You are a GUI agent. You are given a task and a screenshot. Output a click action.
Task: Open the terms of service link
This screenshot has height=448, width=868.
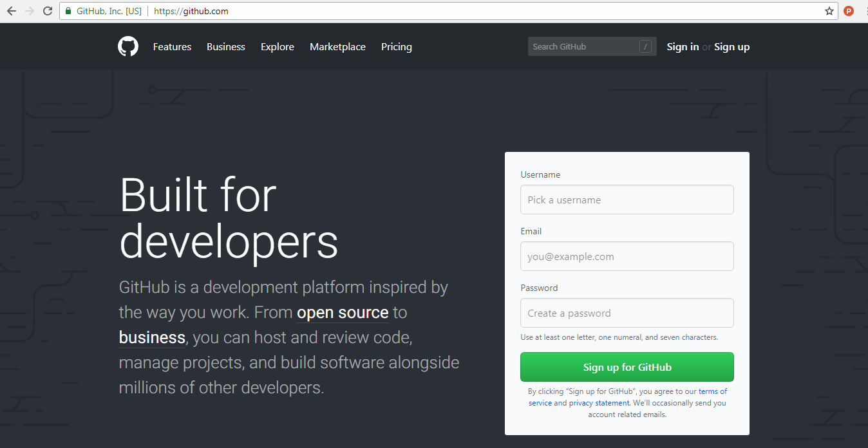[713, 391]
